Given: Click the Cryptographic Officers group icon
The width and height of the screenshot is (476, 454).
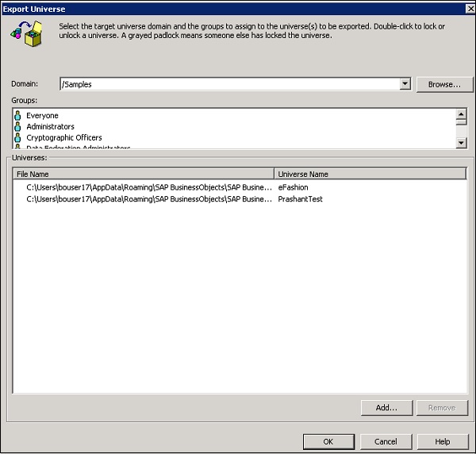Looking at the screenshot, I should (18, 138).
